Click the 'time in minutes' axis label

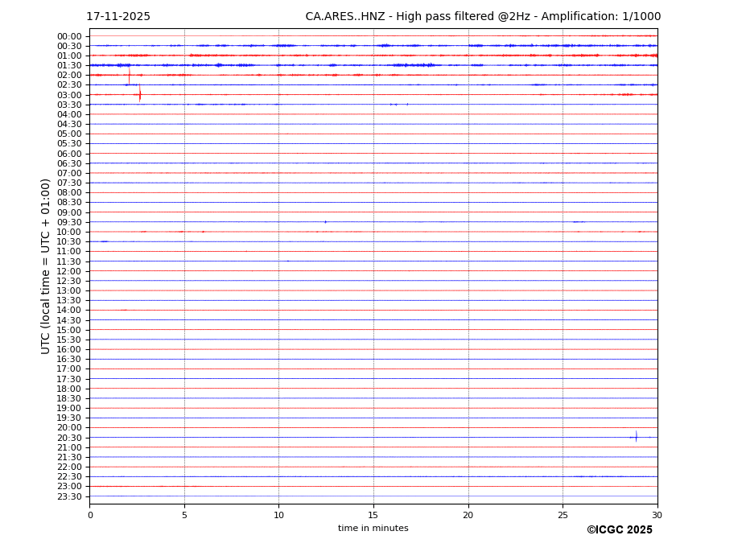pos(373,529)
